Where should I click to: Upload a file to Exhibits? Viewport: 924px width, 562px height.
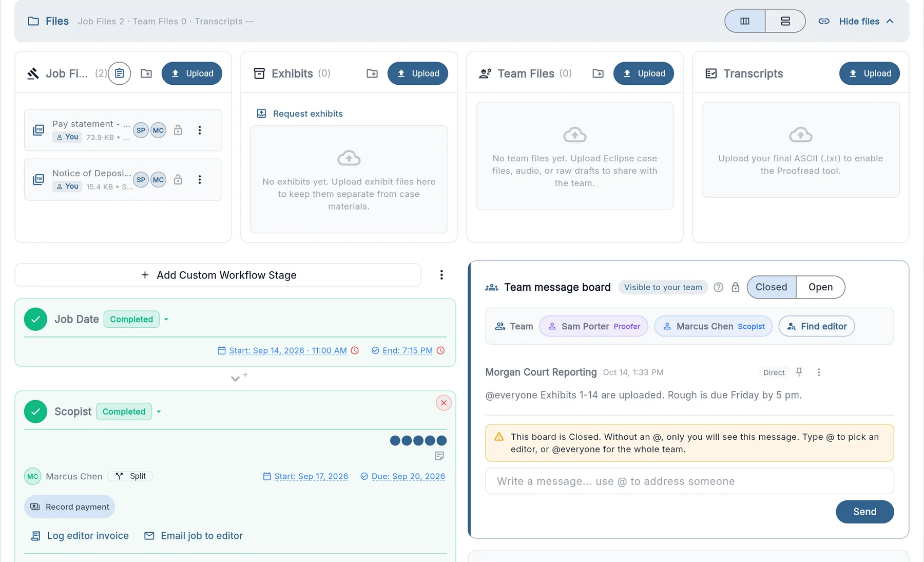pos(418,73)
